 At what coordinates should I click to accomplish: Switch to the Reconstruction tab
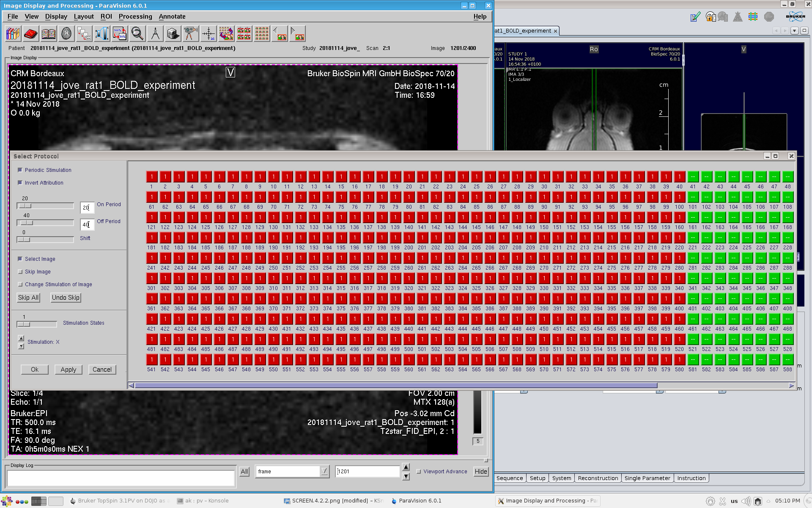coord(598,478)
